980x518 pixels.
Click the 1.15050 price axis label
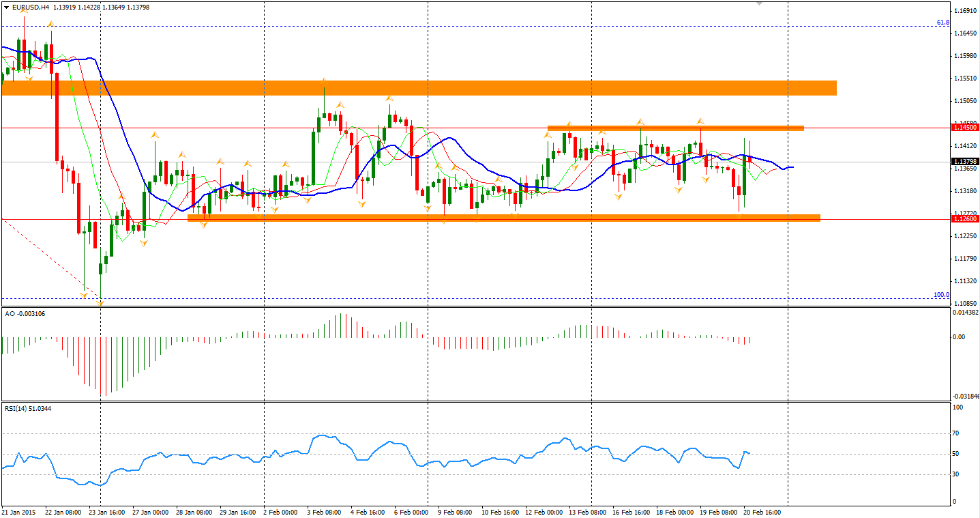click(x=964, y=101)
